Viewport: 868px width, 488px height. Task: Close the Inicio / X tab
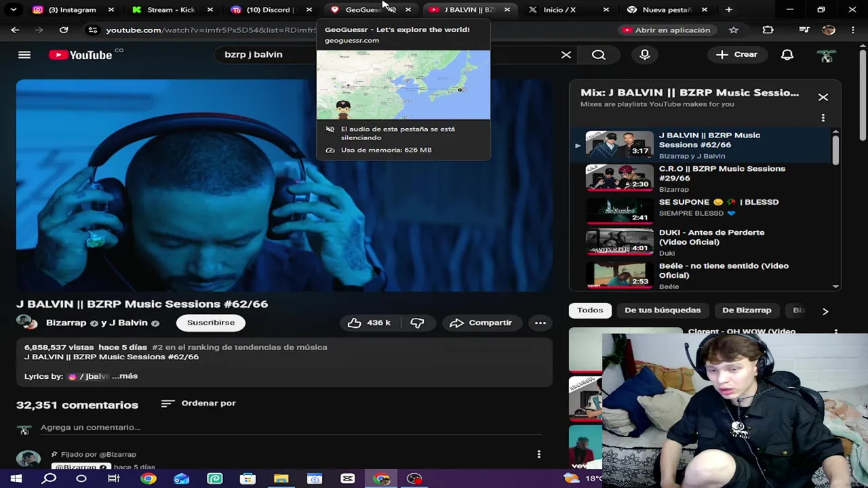[x=606, y=9]
